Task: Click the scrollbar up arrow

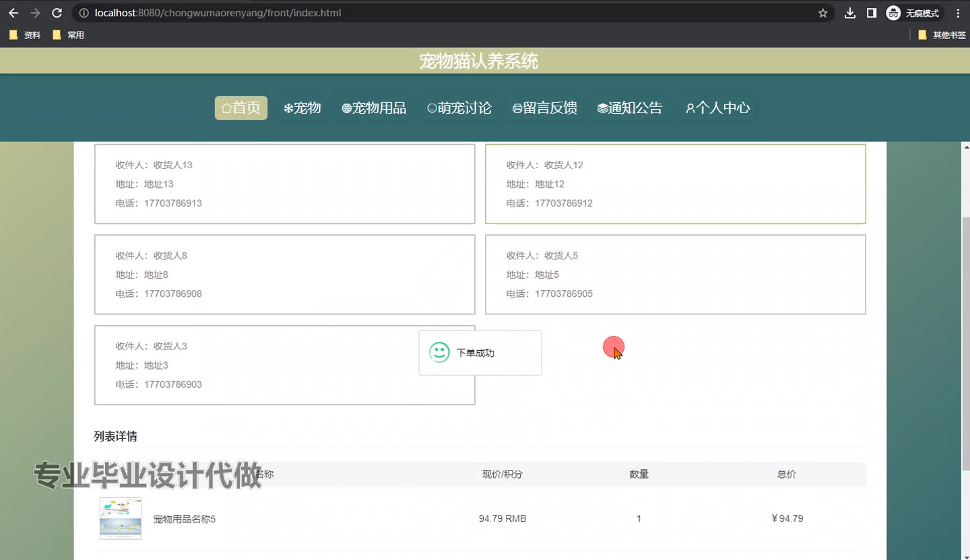Action: [x=965, y=147]
